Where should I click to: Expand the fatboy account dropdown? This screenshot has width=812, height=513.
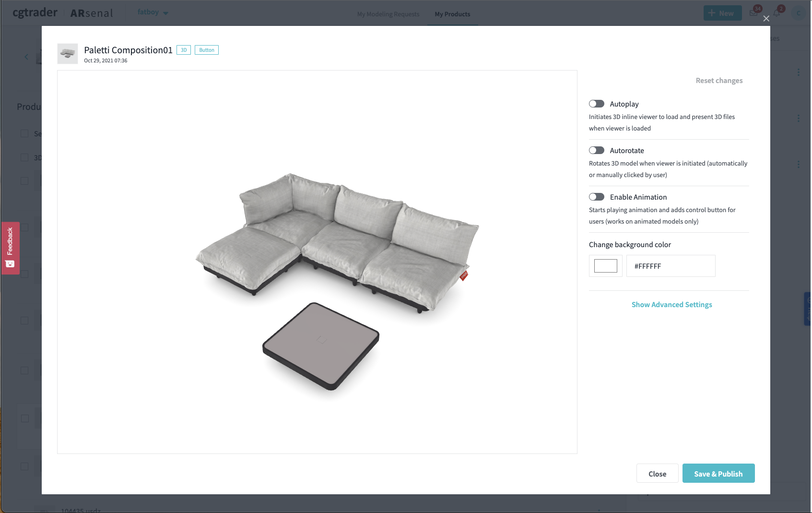pos(153,12)
